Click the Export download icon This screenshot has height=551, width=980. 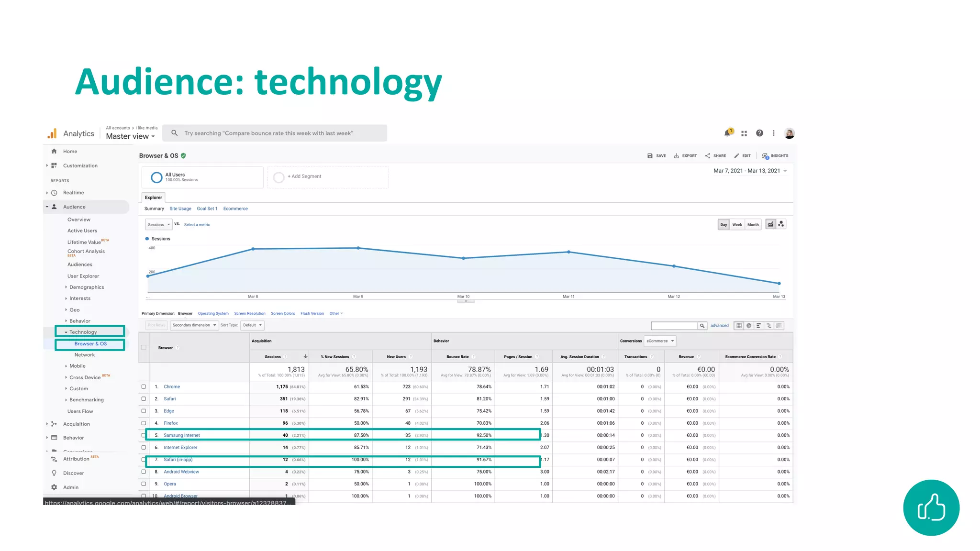pyautogui.click(x=676, y=155)
